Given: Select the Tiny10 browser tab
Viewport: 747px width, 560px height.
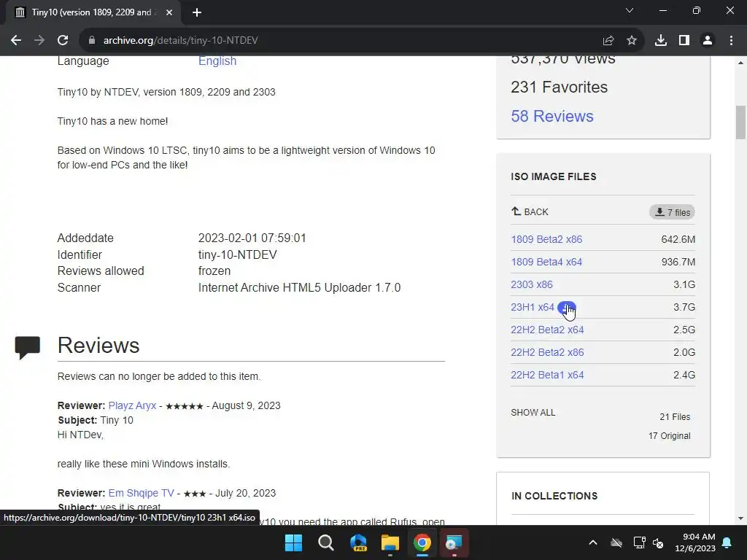Looking at the screenshot, I should tap(93, 12).
